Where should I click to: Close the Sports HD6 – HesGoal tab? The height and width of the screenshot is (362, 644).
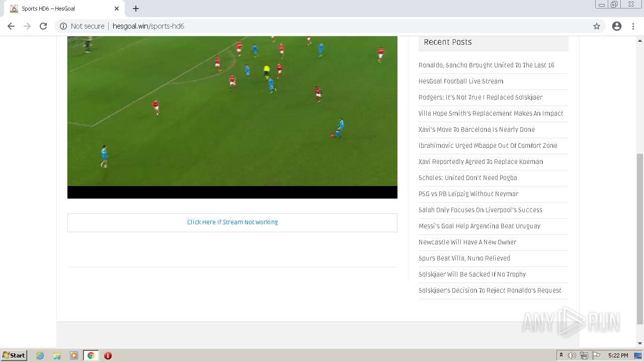[117, 9]
